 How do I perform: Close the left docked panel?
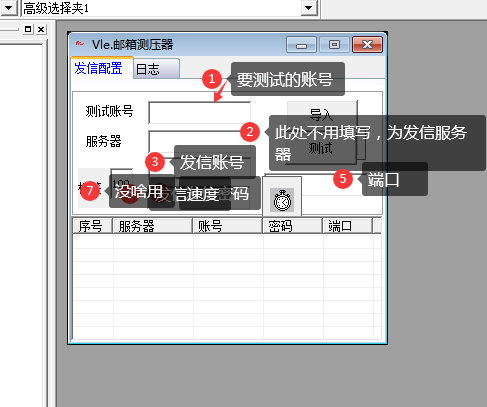click(41, 29)
